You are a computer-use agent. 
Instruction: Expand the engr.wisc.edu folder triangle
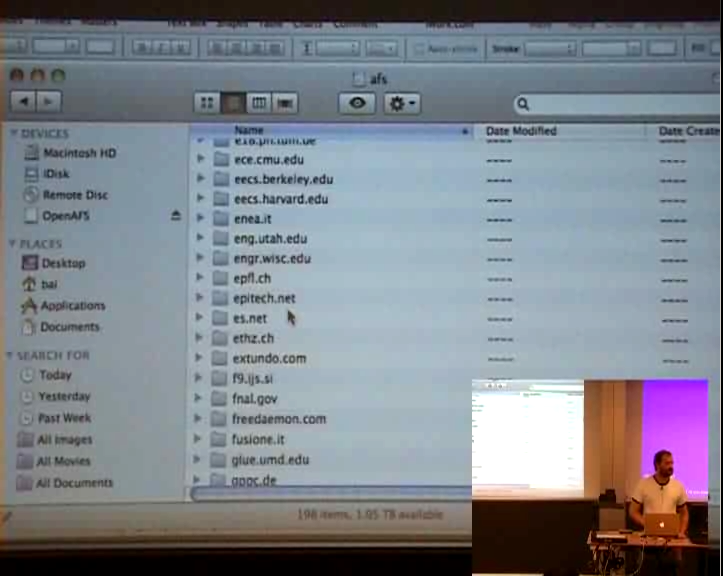pos(200,257)
